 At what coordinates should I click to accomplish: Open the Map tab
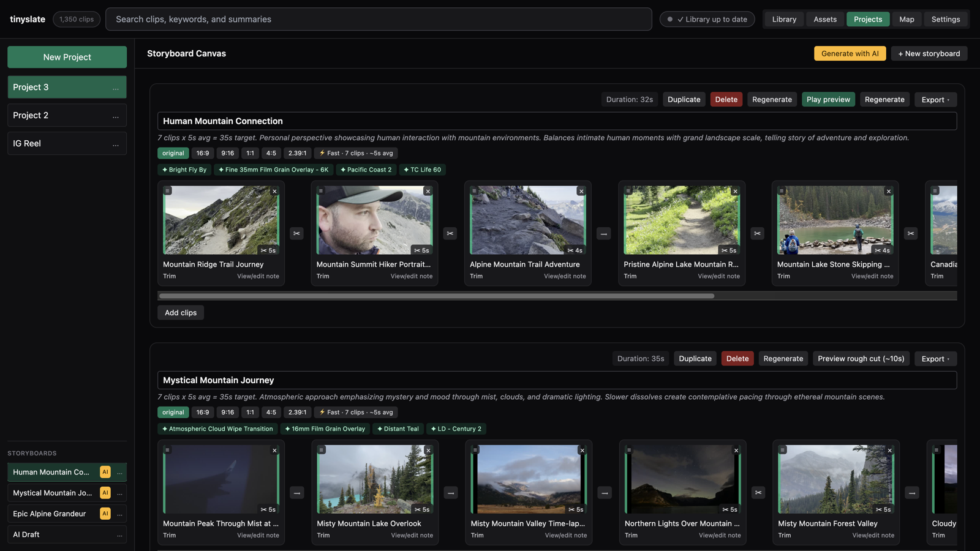tap(907, 19)
